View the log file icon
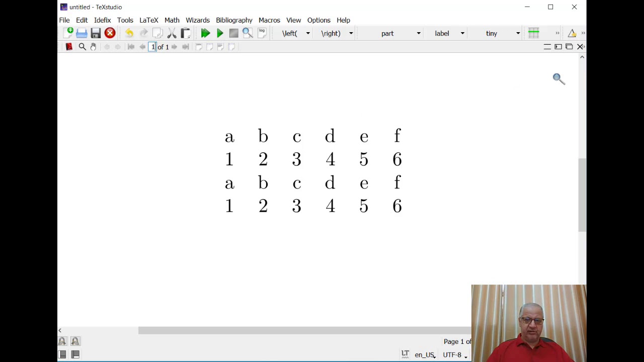644x362 pixels. (x=262, y=33)
